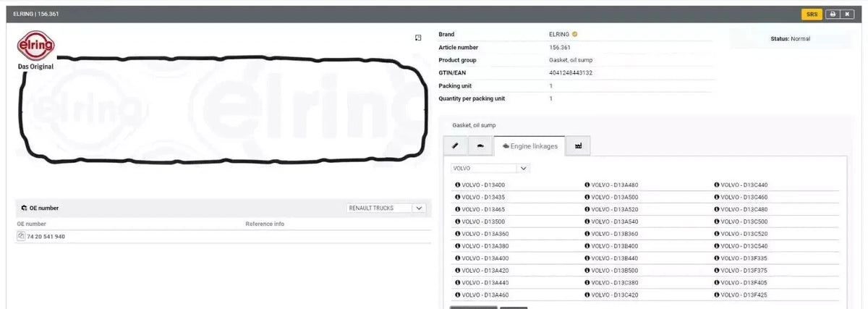Select engine text VOLVO - D13F425
The width and height of the screenshot is (868, 309).
(744, 295)
